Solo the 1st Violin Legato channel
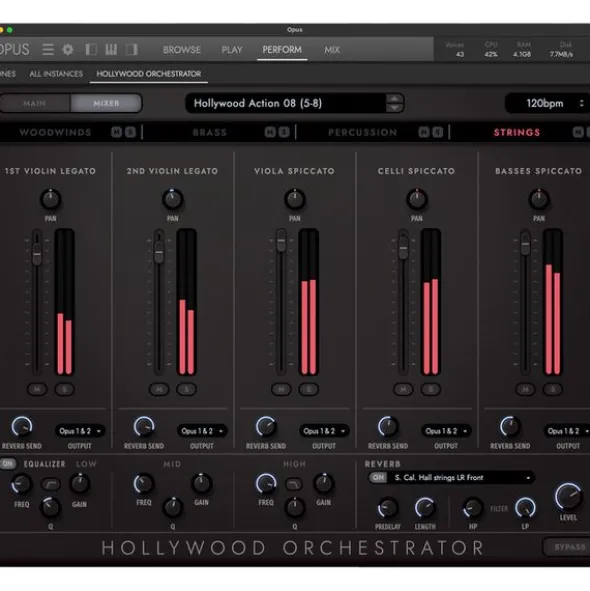 tap(64, 389)
